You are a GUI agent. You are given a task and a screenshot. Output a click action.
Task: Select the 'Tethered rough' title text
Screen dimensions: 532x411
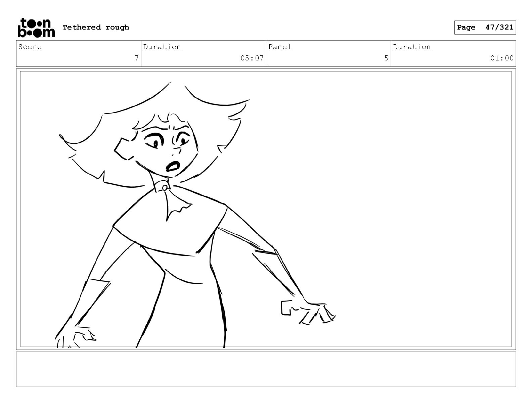click(x=96, y=27)
